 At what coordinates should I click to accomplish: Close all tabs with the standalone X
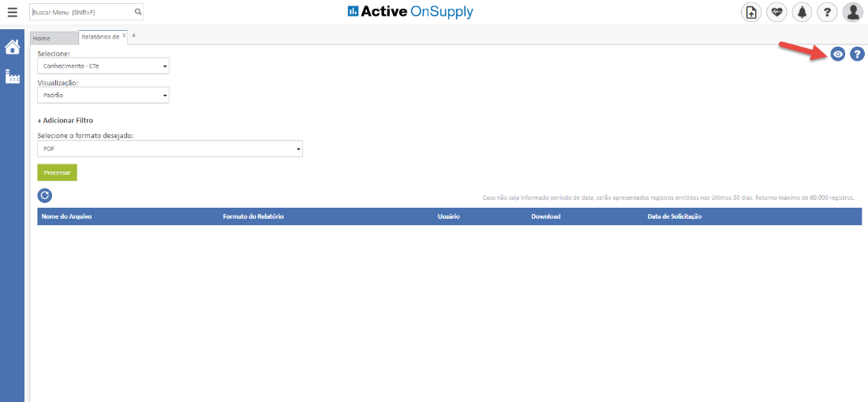[134, 36]
